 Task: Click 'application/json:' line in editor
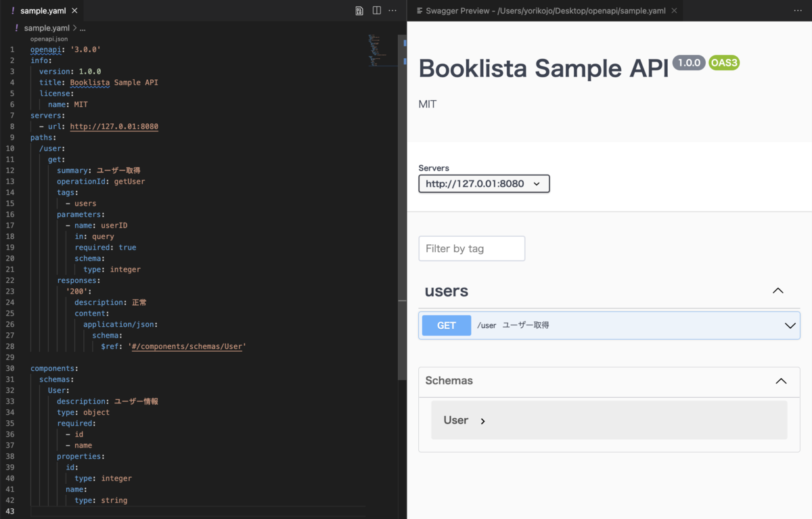click(x=120, y=325)
